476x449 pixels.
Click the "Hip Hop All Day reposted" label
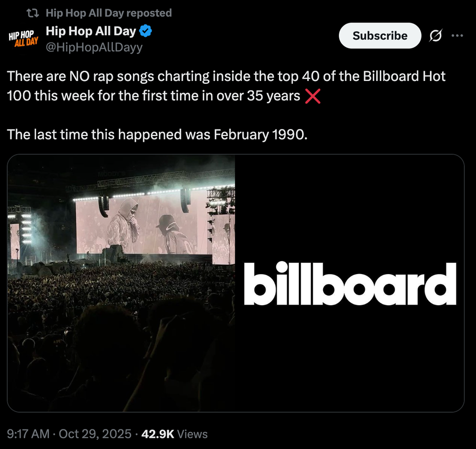click(109, 13)
